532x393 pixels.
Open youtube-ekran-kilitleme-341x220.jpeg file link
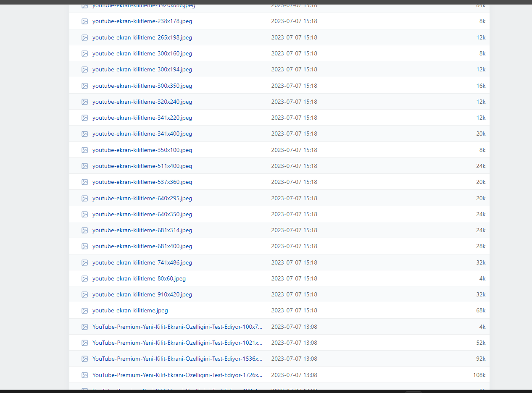pyautogui.click(x=142, y=118)
